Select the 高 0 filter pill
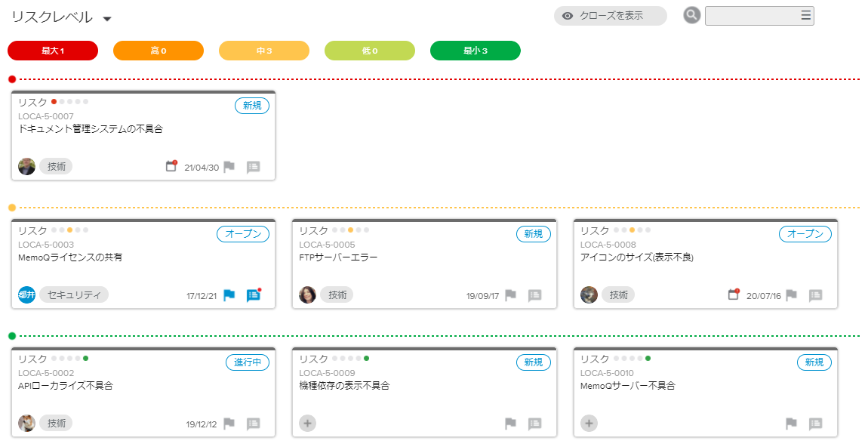Viewport: 868px width, 447px height. click(159, 51)
